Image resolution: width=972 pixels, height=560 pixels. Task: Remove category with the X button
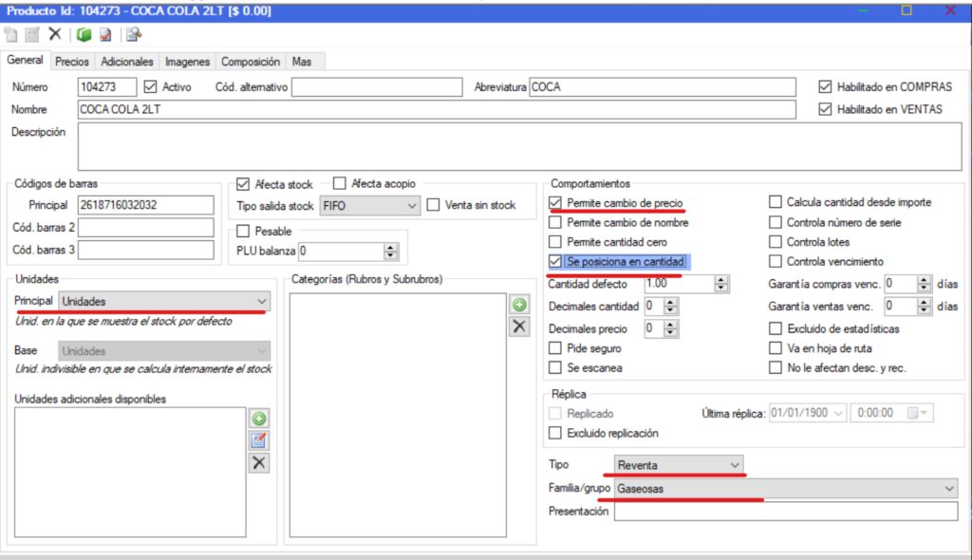tap(519, 327)
